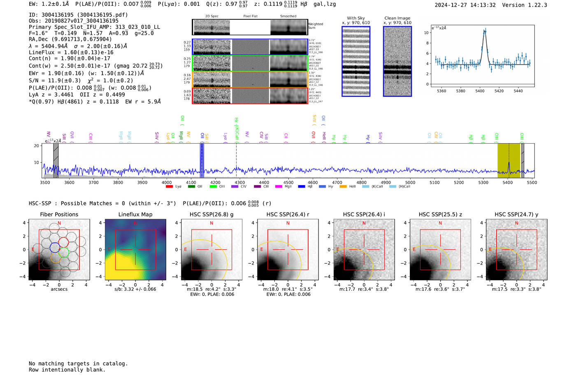
Task: Click the red fiber circle in Fiber Positions
Action: [63, 243]
